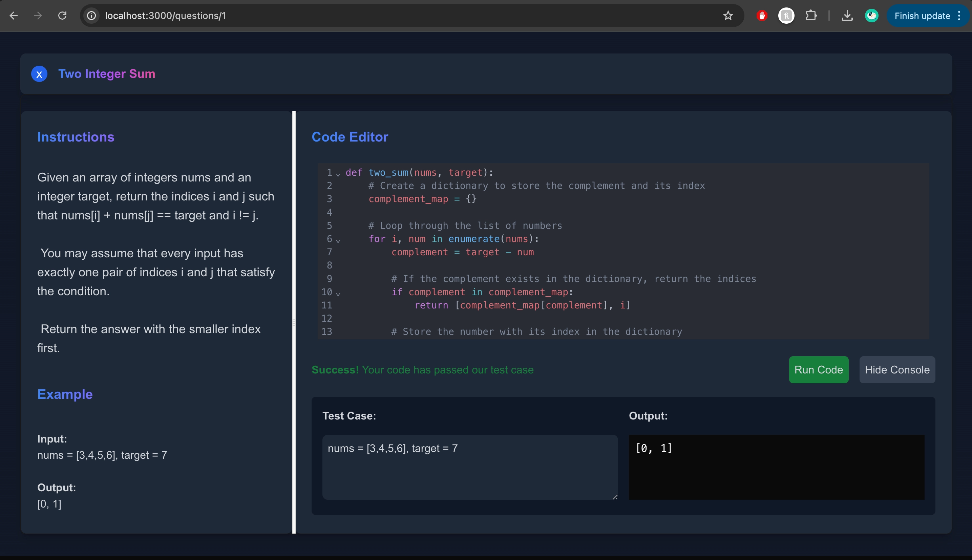Collapse the for loop fold arrow on line 6
Image resolution: width=972 pixels, height=560 pixels.
point(338,240)
